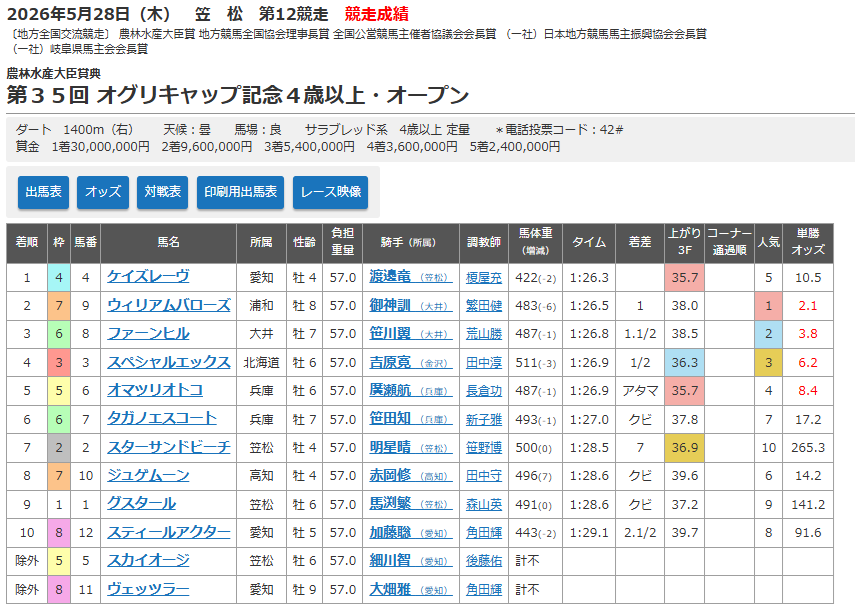Viewport: 855px width, 615px height.
Task: Open jockey 御神訓 profile
Action: click(411, 305)
